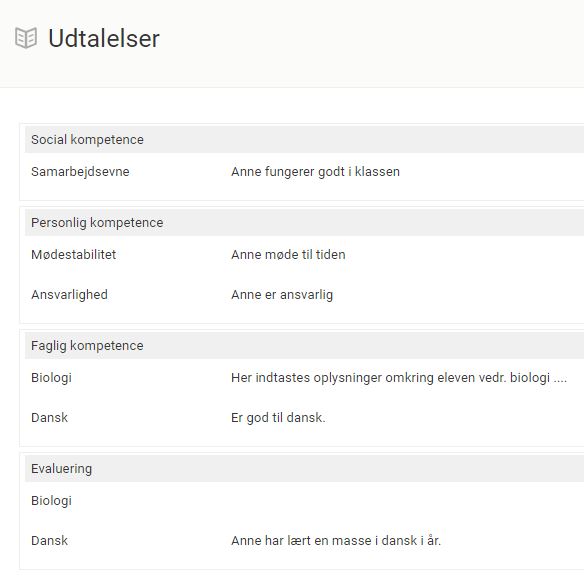Click the Udtalelser page heading
This screenshot has height=582, width=584.
pyautogui.click(x=104, y=38)
